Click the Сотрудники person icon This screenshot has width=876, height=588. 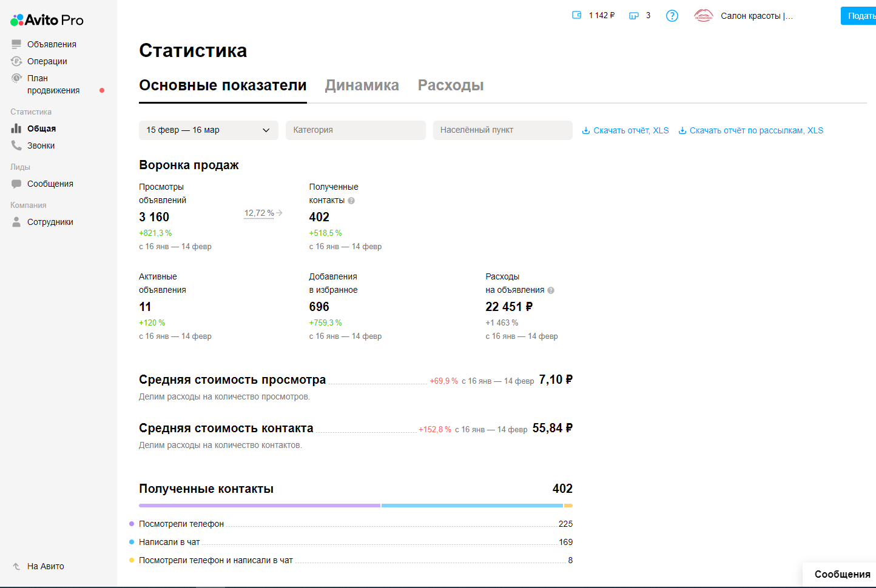point(16,222)
